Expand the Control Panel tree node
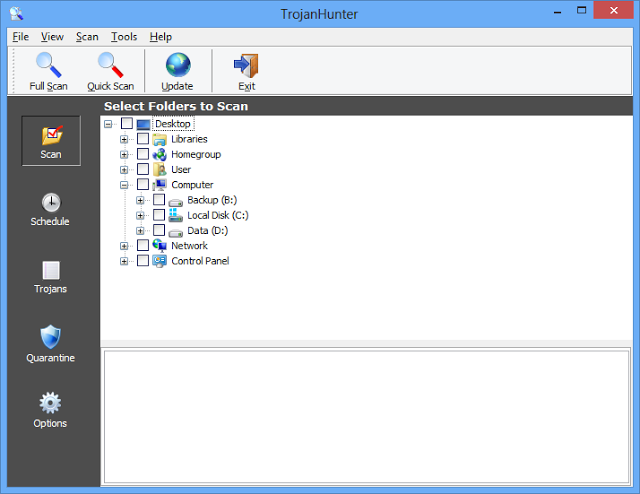Screen dimensions: 640x494 pos(124,261)
